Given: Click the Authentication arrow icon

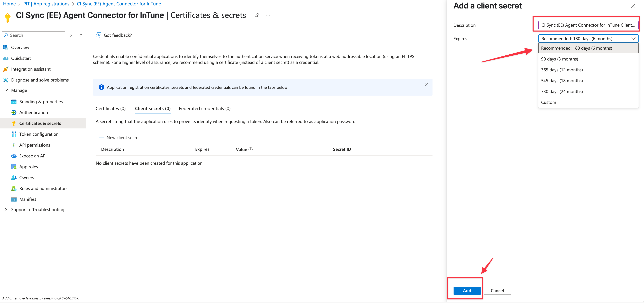Looking at the screenshot, I should [x=14, y=113].
